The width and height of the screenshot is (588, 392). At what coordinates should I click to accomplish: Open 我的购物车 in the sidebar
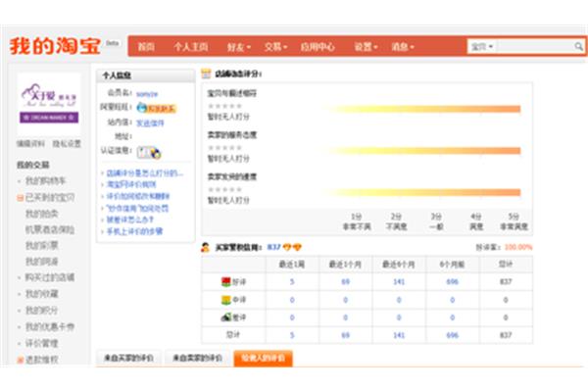pyautogui.click(x=45, y=181)
